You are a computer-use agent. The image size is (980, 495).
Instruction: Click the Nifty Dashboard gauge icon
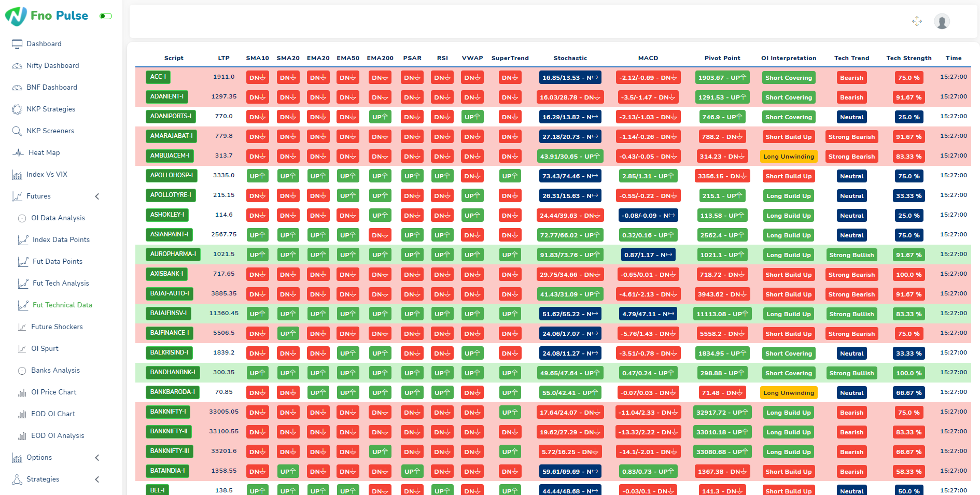(x=17, y=66)
